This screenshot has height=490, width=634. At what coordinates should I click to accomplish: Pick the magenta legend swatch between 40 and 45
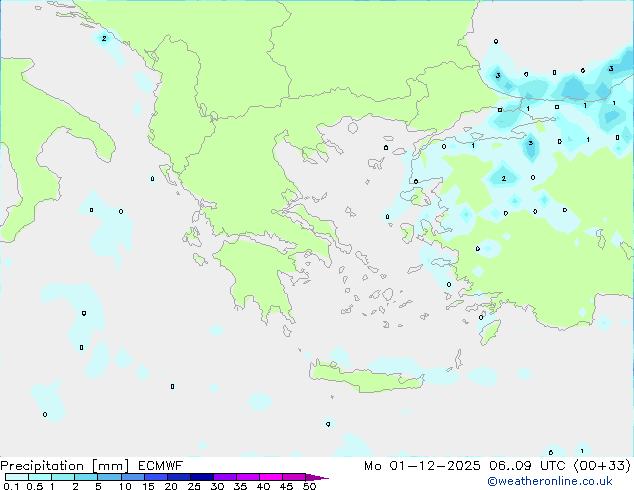point(272,477)
